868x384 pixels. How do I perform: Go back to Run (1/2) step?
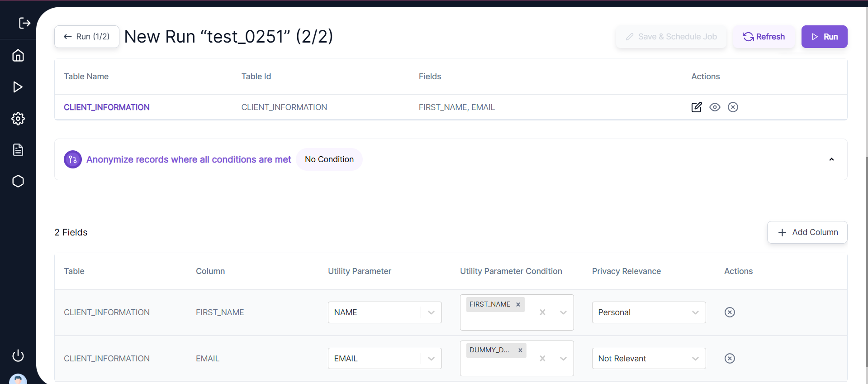coord(87,37)
